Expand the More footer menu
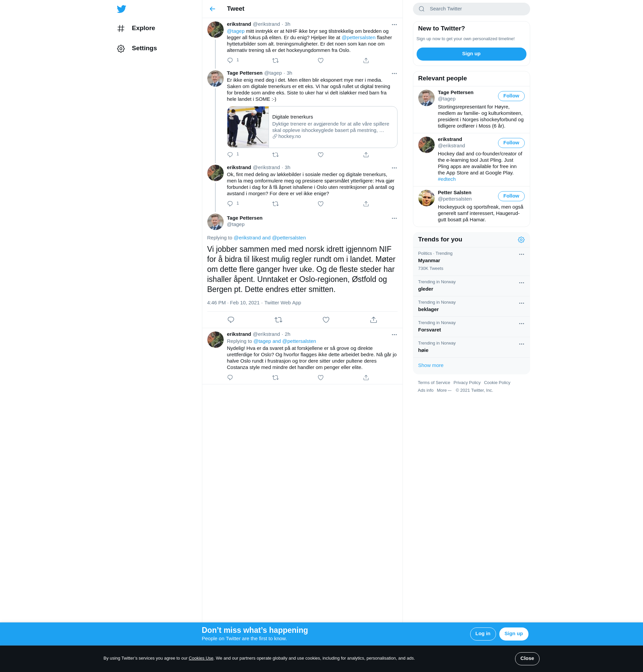The width and height of the screenshot is (643, 672). pyautogui.click(x=444, y=390)
